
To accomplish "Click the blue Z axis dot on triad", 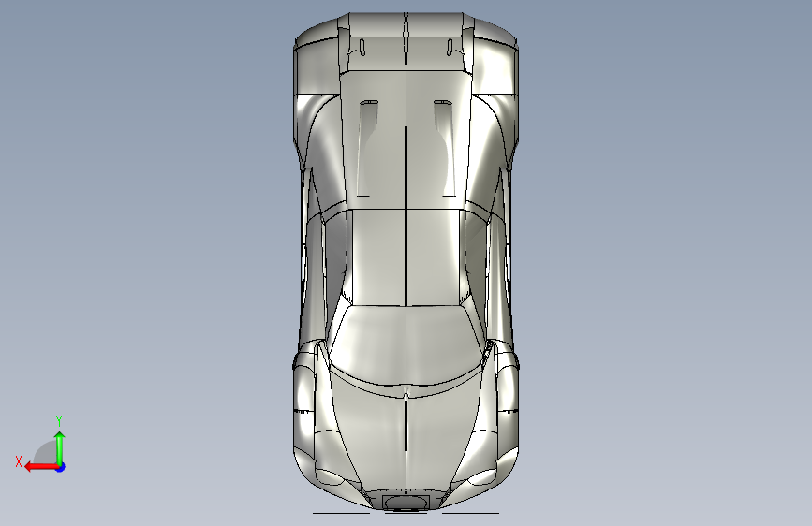I will click(x=61, y=467).
